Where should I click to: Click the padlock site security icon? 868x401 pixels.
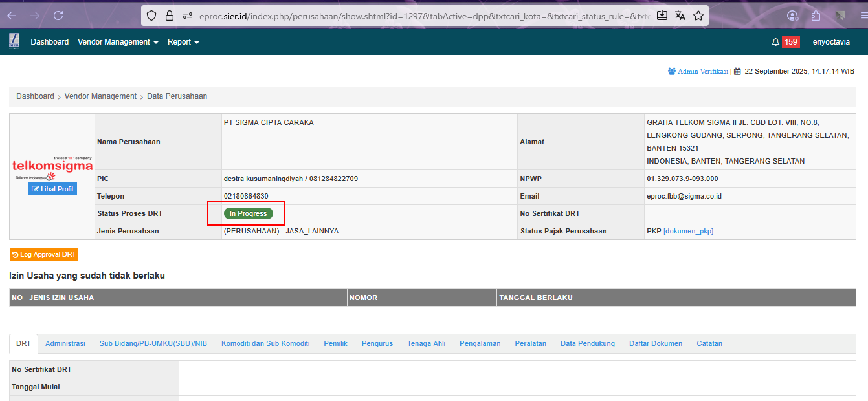(x=170, y=16)
